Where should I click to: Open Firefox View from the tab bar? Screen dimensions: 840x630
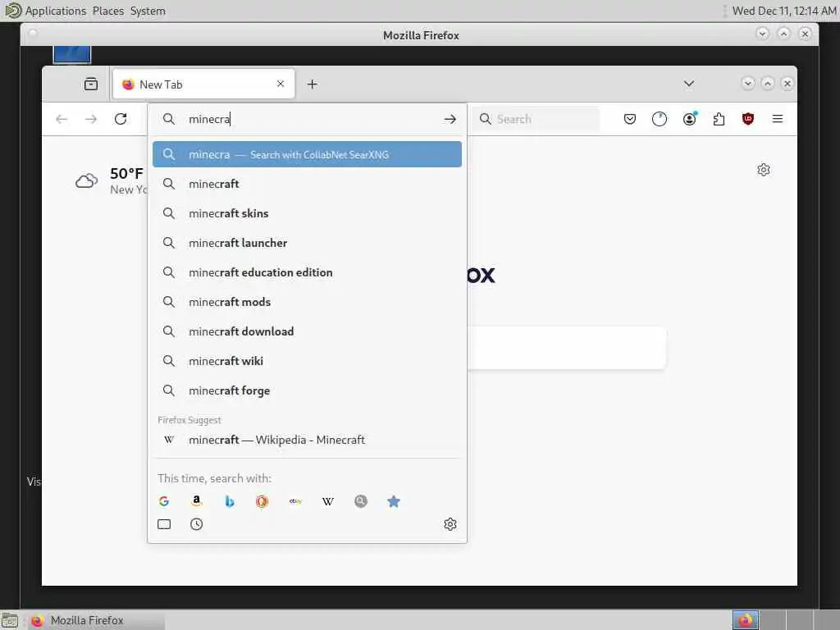pos(91,84)
